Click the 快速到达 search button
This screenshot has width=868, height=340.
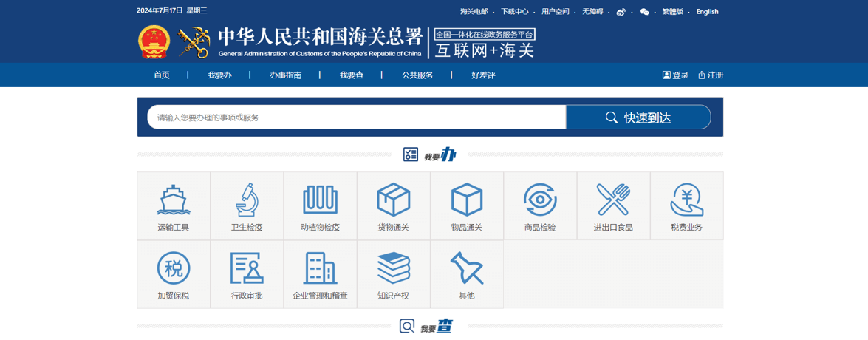point(638,117)
